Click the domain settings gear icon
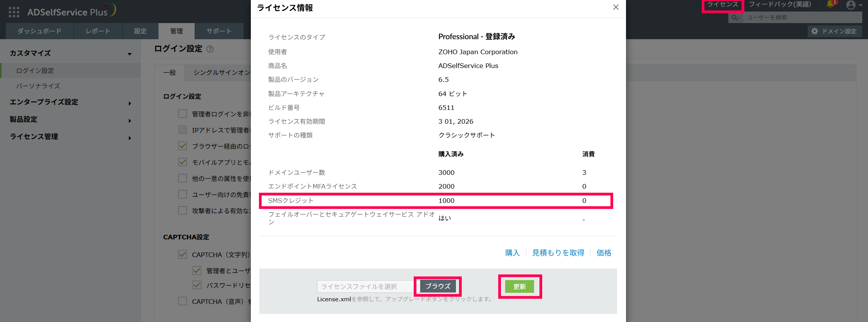 pyautogui.click(x=815, y=32)
